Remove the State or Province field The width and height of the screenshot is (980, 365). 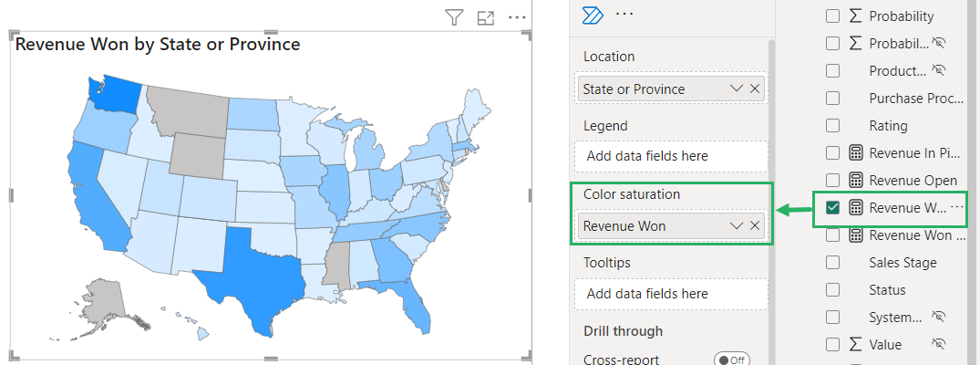coord(755,89)
